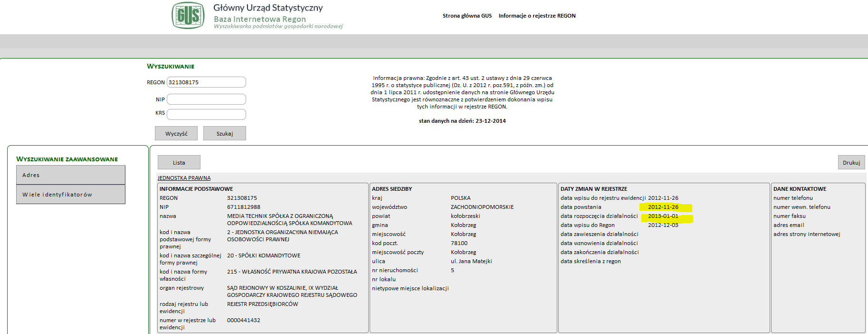This screenshot has height=334, width=868.
Task: Select stan danych na dzień 23-12-2014
Action: pos(462,121)
